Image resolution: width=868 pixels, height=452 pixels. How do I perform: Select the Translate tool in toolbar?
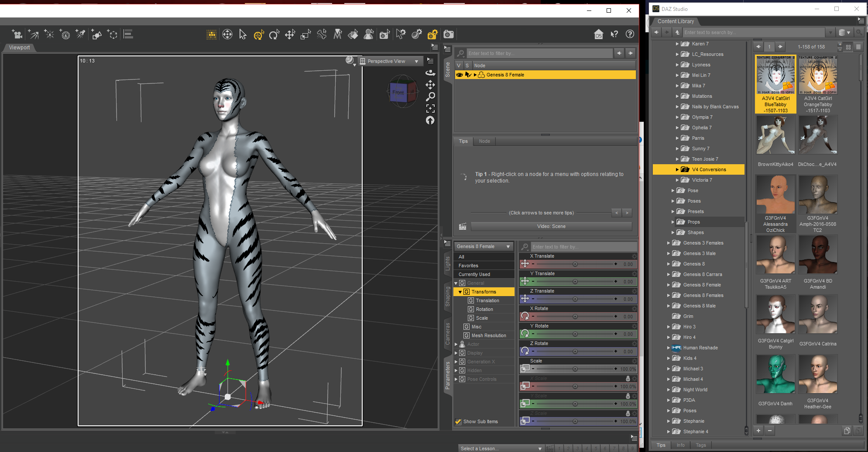coord(290,35)
